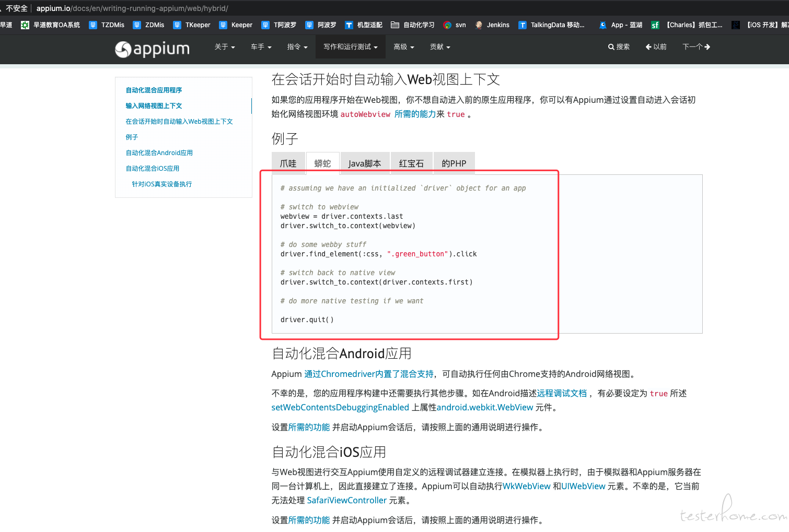Image resolution: width=789 pixels, height=532 pixels.
Task: Open the 阿波罗 bookmark icon
Action: tap(309, 25)
